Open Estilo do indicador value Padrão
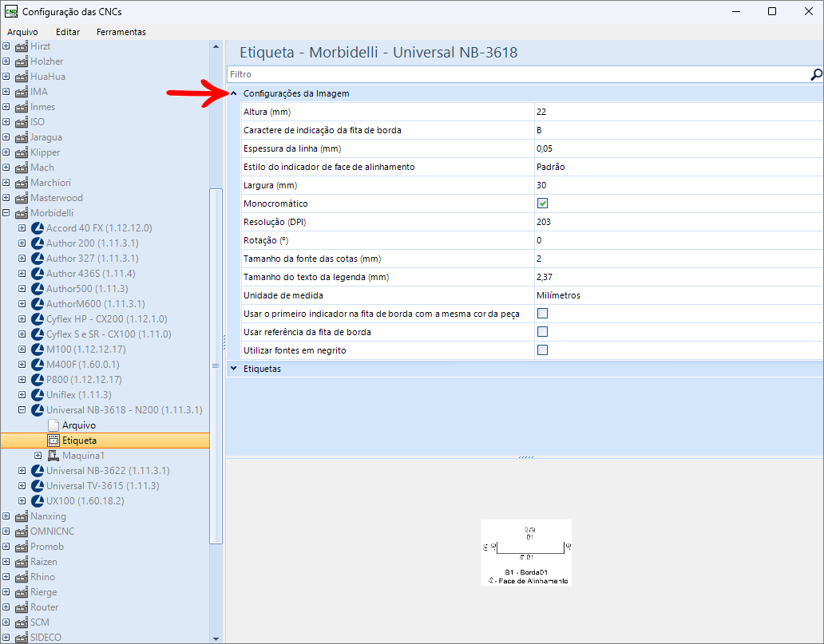 click(679, 167)
